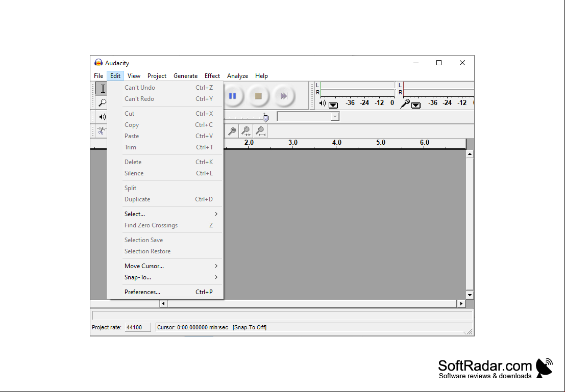This screenshot has height=392, width=565.
Task: Click the output volume speaker icon in mixer toolbar
Action: point(103,117)
